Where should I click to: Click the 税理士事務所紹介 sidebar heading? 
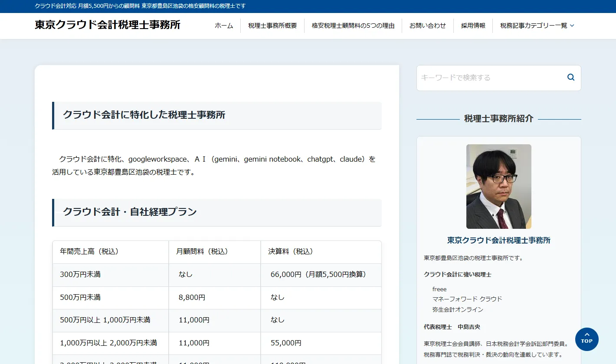pyautogui.click(x=499, y=119)
